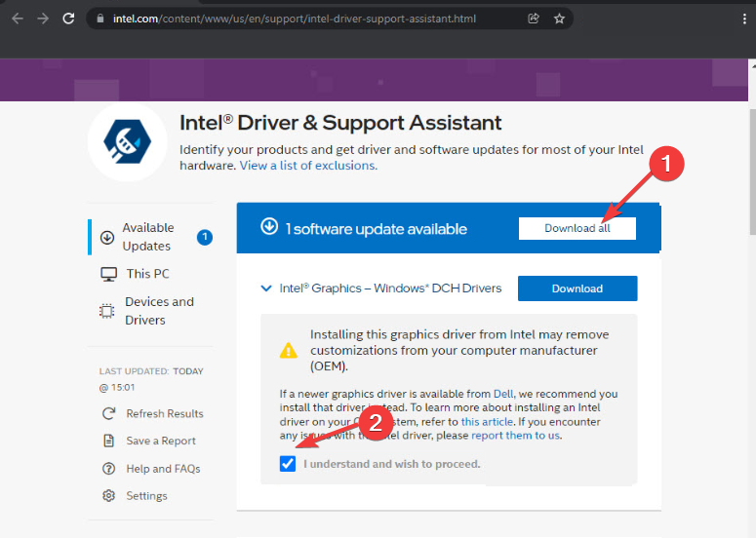The width and height of the screenshot is (756, 538).
Task: Select Available Updates download icon
Action: [x=107, y=237]
